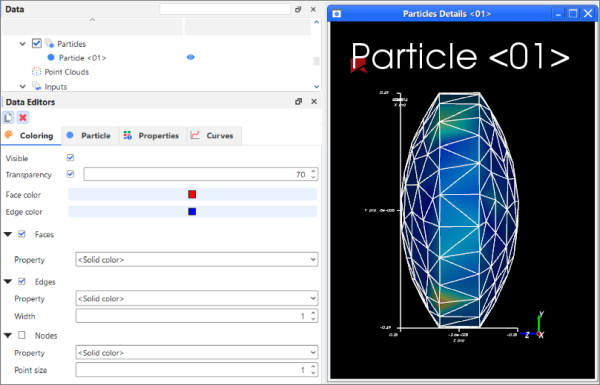Click the red logo next to Particle title
600x385 pixels.
point(358,65)
